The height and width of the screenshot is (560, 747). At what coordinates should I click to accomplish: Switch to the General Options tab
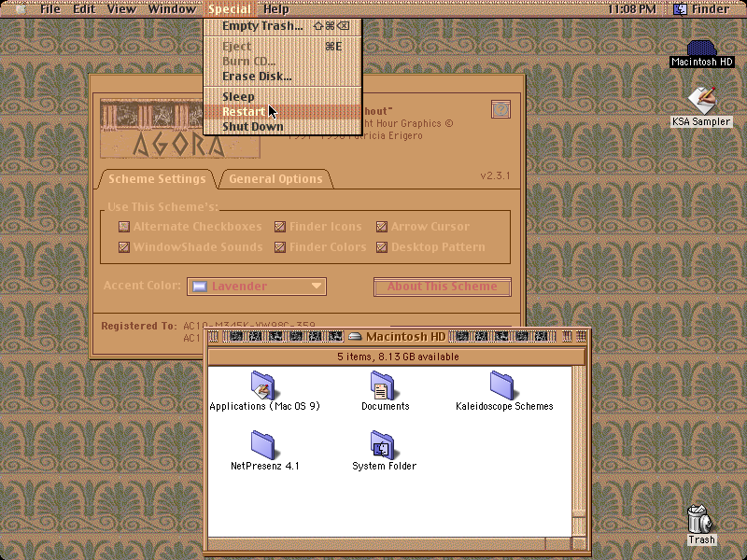coord(275,179)
